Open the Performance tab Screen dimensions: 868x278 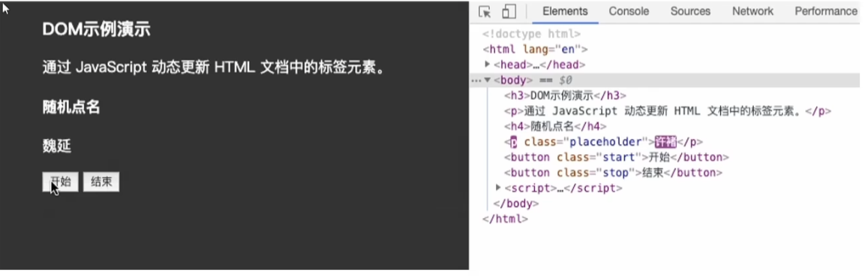826,11
